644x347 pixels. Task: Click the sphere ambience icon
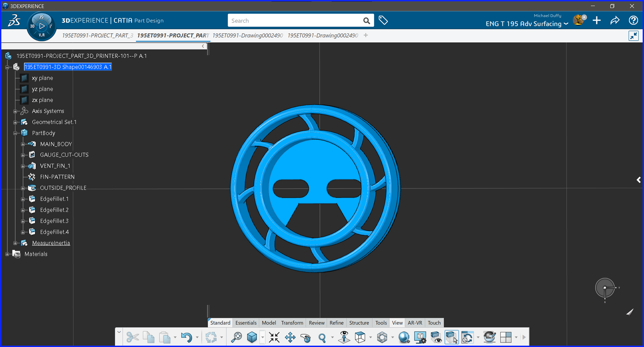tap(404, 337)
